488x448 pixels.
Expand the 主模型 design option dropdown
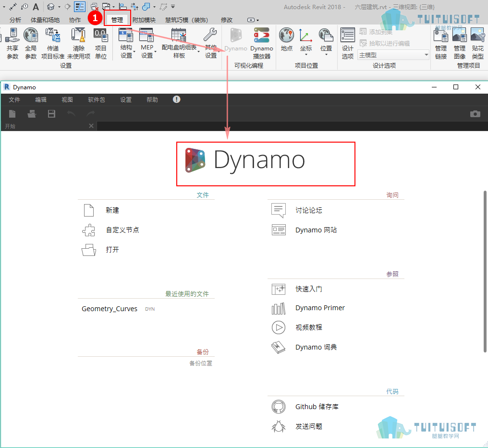[427, 55]
